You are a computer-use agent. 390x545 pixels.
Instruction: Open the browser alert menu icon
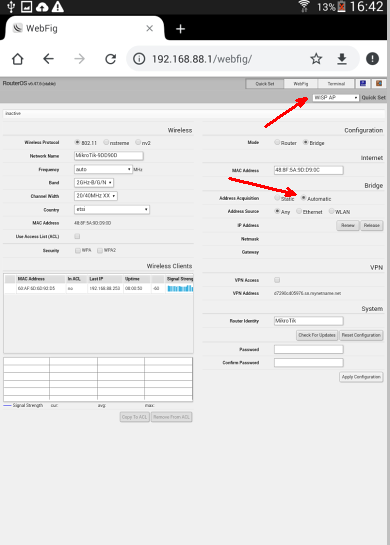[x=372, y=59]
